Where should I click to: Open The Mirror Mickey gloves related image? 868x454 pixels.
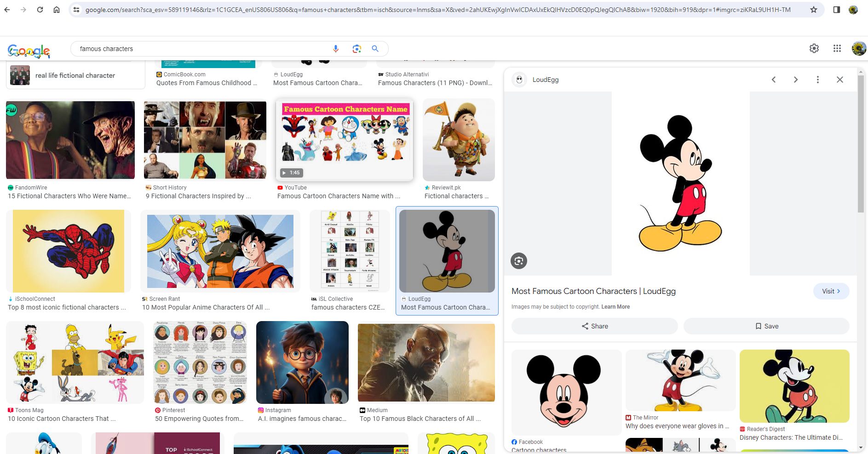pyautogui.click(x=681, y=380)
